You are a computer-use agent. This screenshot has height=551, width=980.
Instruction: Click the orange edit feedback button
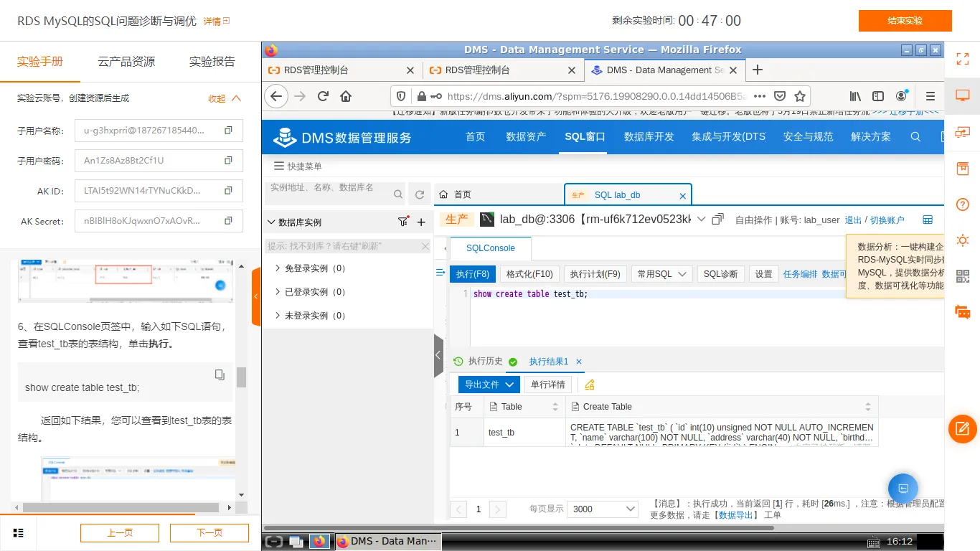tap(963, 429)
